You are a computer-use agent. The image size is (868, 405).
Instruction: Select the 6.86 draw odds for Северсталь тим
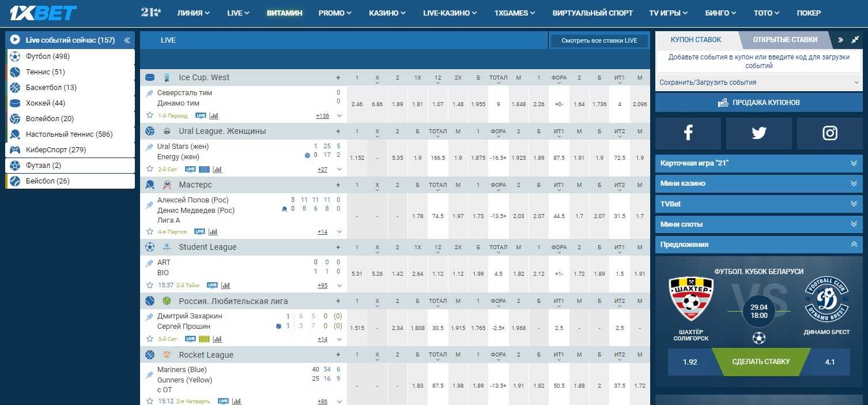point(378,104)
